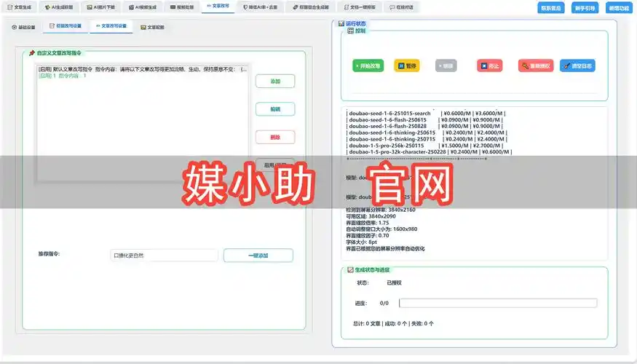Open the 降低AI率+去重 tab
Image resolution: width=637 pixels, height=364 pixels.
[260, 7]
